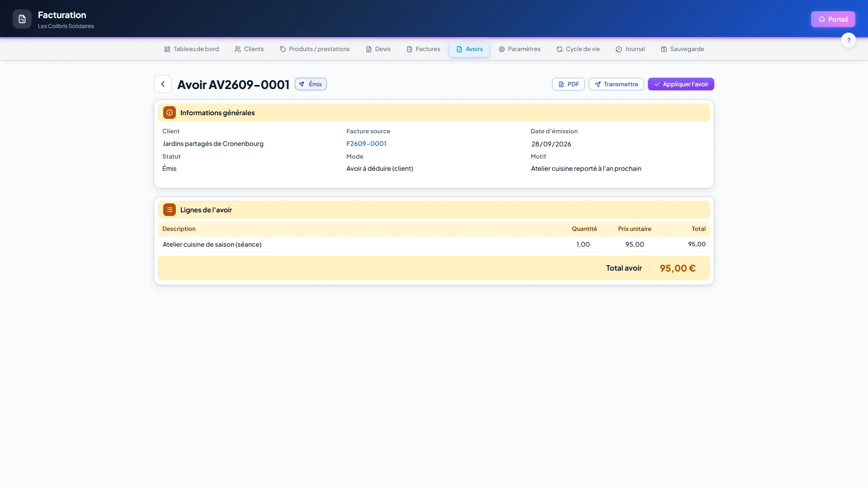The image size is (868, 488).
Task: Click Les Colibris Solidaires organization name
Action: click(66, 26)
